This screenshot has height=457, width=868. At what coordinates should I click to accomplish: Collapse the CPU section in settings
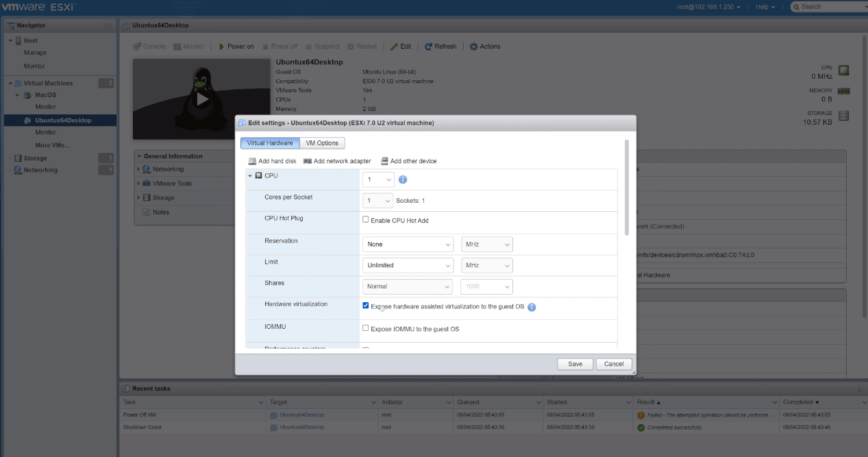(250, 176)
